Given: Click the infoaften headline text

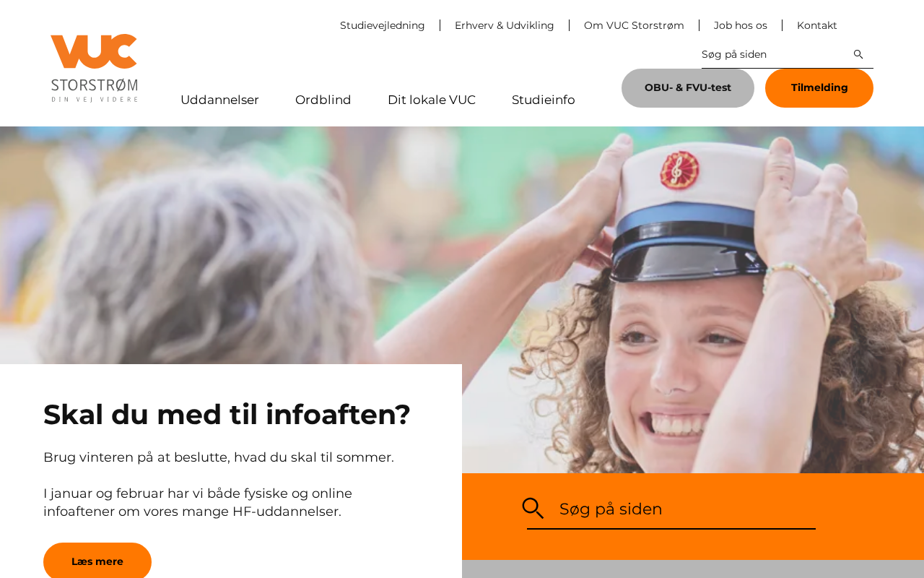Looking at the screenshot, I should [x=227, y=415].
